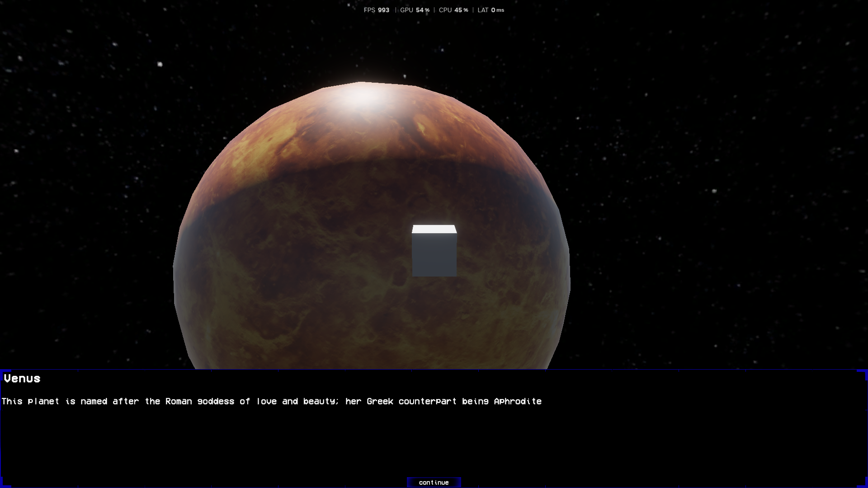Click the GPU 54% usage readout
Screen dimensions: 868x488
(x=415, y=10)
